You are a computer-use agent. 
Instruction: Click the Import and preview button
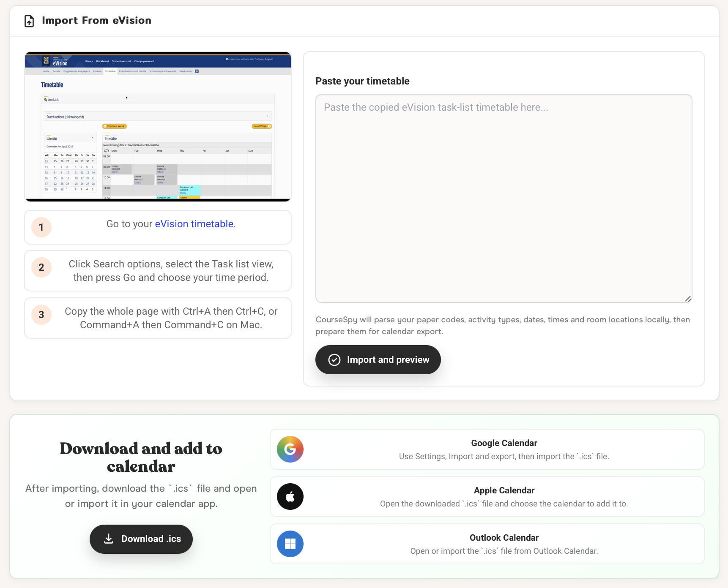tap(378, 359)
